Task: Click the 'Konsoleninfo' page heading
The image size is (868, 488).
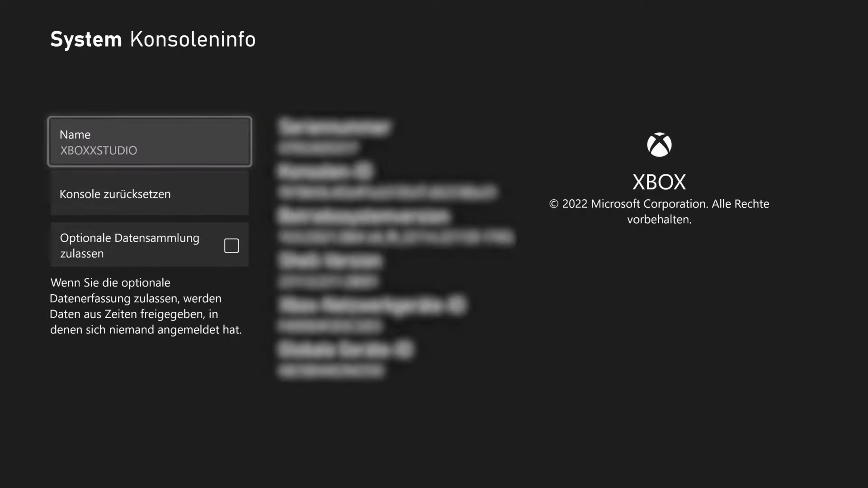Action: (193, 39)
